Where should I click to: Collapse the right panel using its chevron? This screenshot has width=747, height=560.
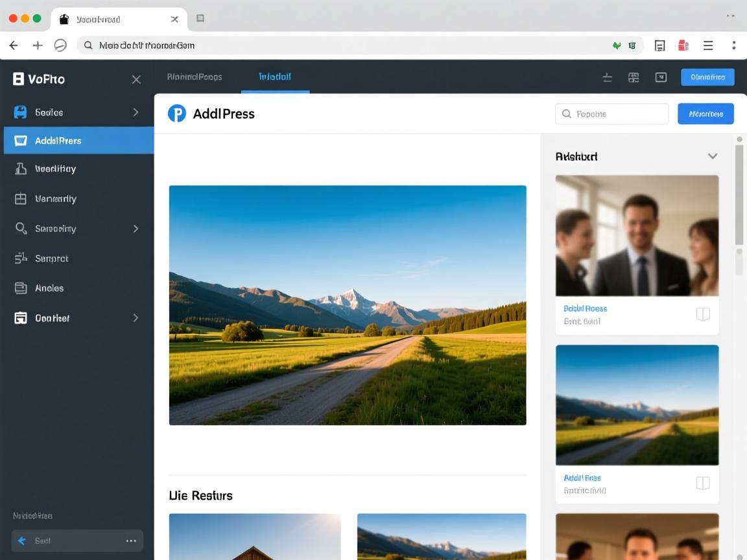712,156
